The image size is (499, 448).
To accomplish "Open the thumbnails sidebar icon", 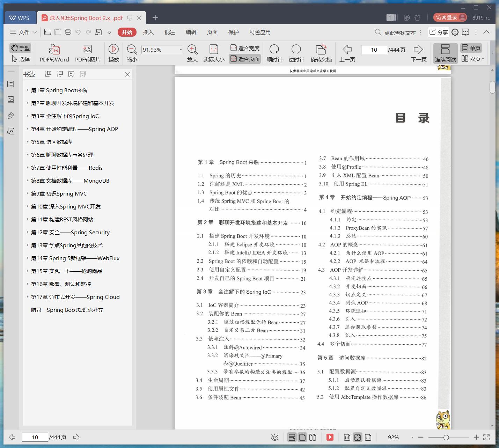I will pyautogui.click(x=11, y=100).
